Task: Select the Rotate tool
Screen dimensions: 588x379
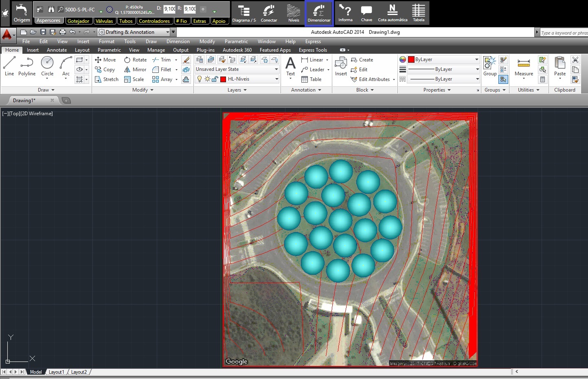Action: [x=135, y=60]
